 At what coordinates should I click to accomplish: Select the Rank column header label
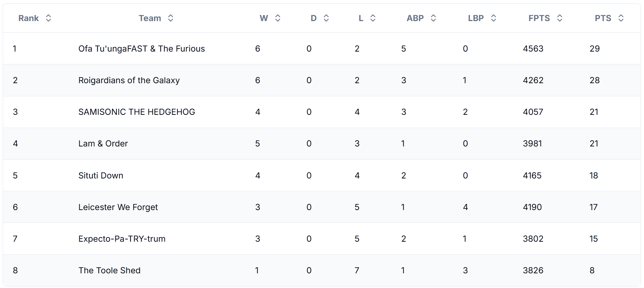29,18
